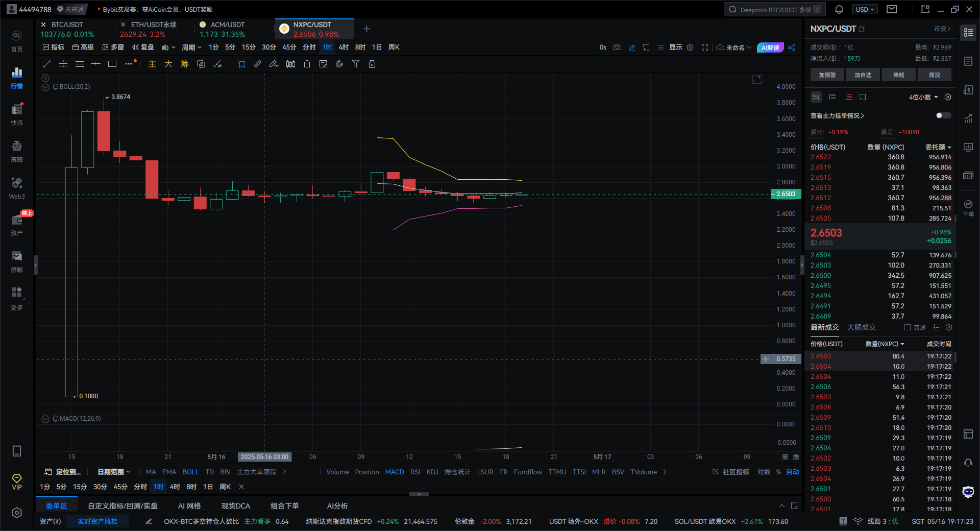Open the mail inbox icon

tap(892, 9)
